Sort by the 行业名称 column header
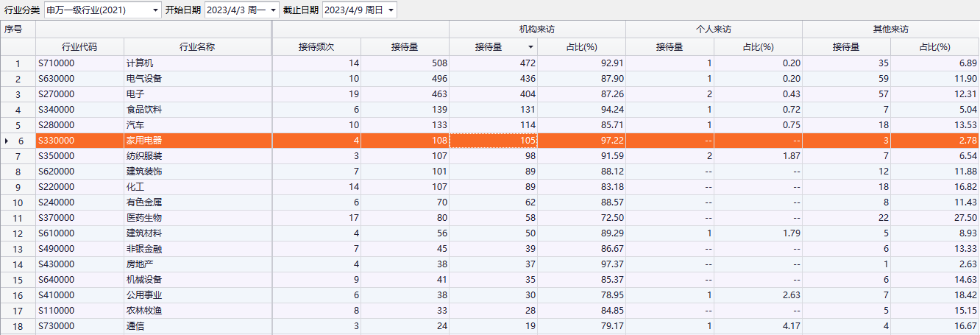Viewport: 980px width, 335px height. 197,47
